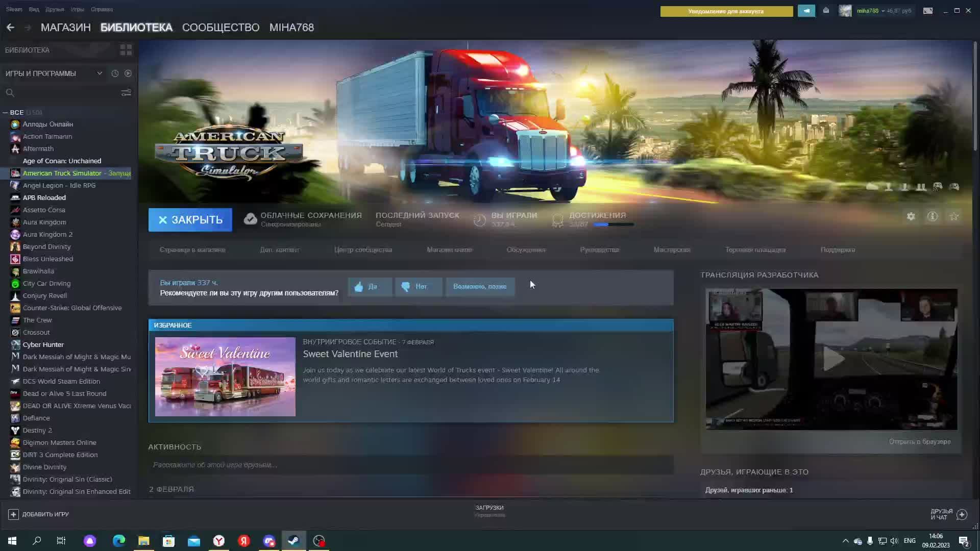Open the 'Игры' menu in menu bar
The height and width of the screenshot is (551, 980).
pyautogui.click(x=77, y=9)
